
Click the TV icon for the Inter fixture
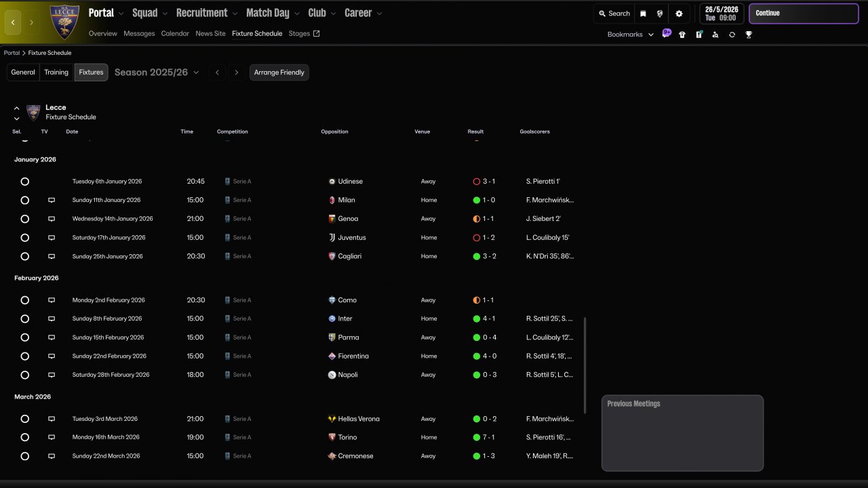point(51,319)
